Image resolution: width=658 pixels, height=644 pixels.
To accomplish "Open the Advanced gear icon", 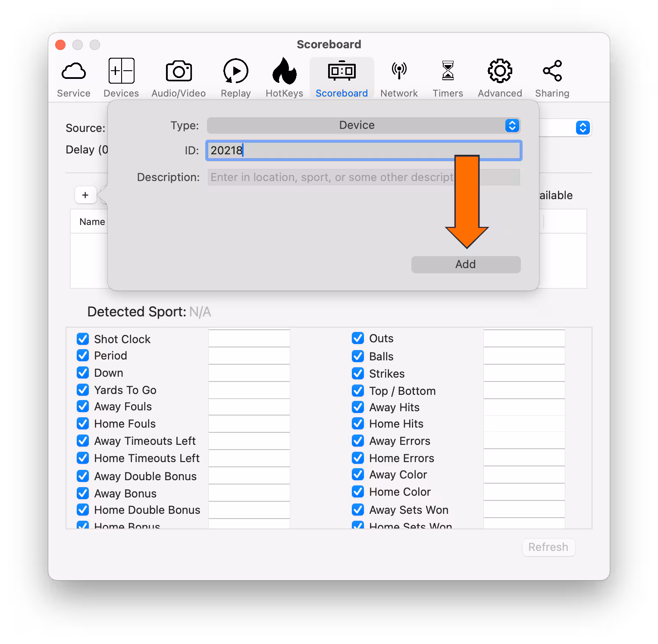I will point(500,71).
